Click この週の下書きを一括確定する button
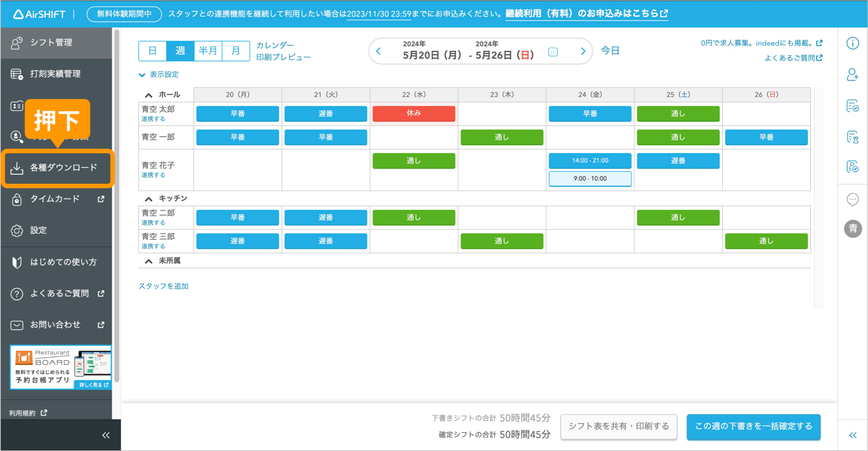Screen dimensions: 868x451 point(753,427)
